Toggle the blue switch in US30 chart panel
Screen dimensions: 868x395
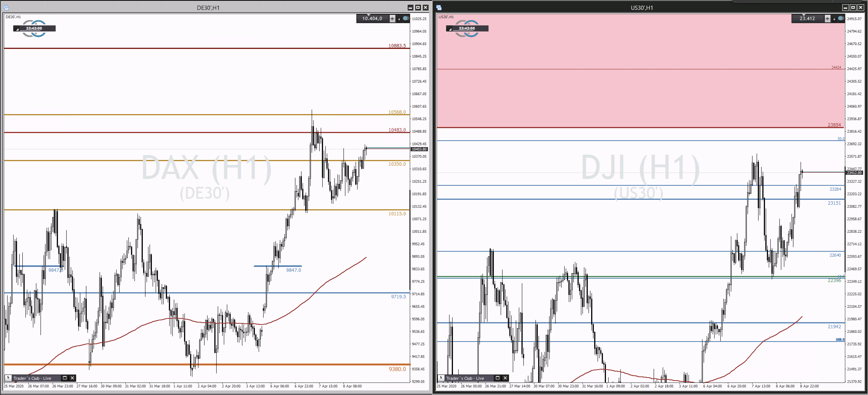point(841,19)
